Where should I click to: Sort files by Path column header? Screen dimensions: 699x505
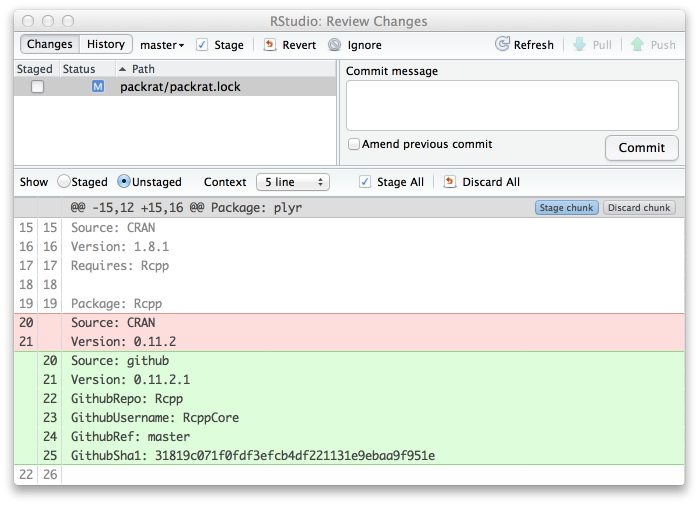coord(142,69)
